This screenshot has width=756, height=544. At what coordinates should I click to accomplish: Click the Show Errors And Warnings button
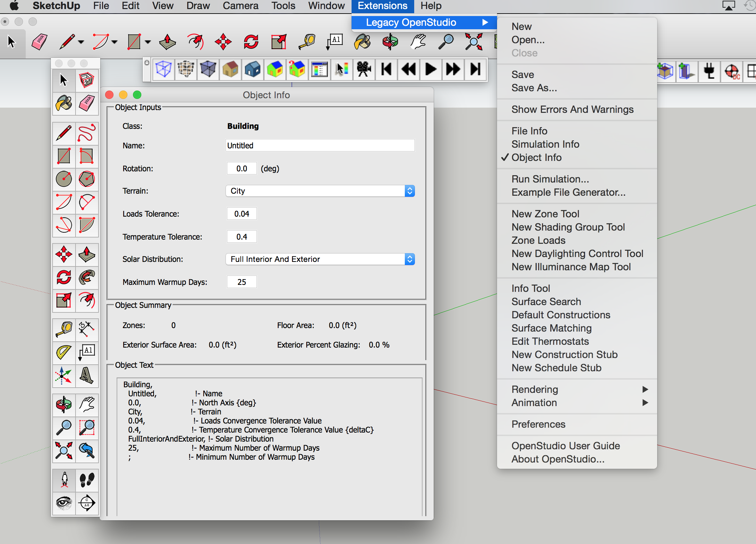pyautogui.click(x=572, y=110)
